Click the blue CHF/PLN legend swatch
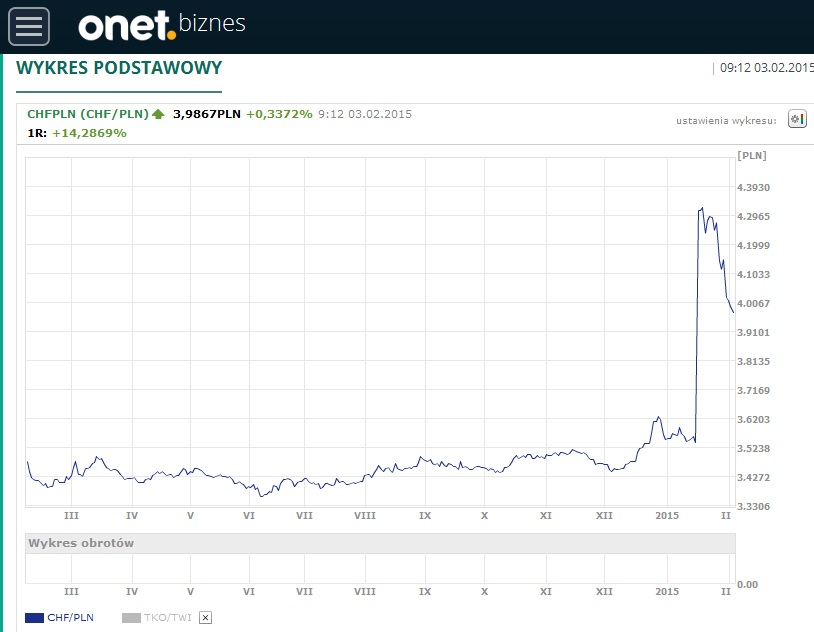This screenshot has height=632, width=814. click(35, 618)
